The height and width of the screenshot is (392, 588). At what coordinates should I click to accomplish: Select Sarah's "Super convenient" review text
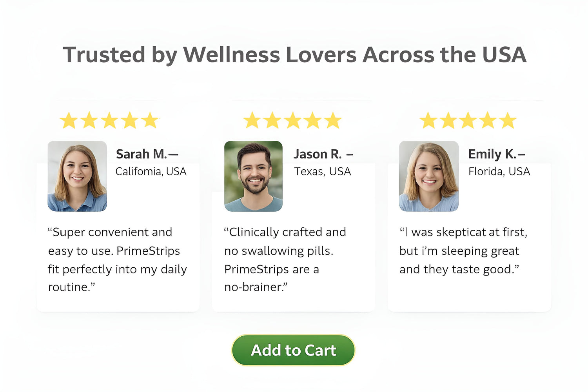coord(117,260)
